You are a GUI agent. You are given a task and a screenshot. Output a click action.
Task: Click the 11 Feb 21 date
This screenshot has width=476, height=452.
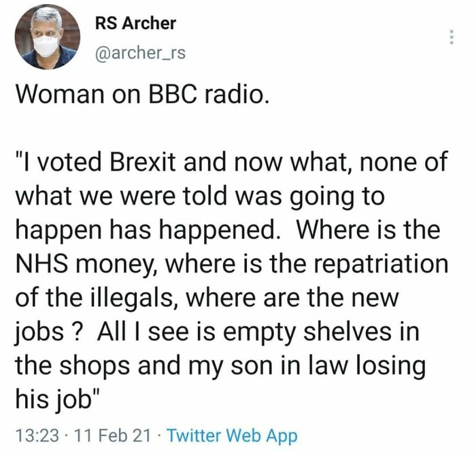coord(112,436)
